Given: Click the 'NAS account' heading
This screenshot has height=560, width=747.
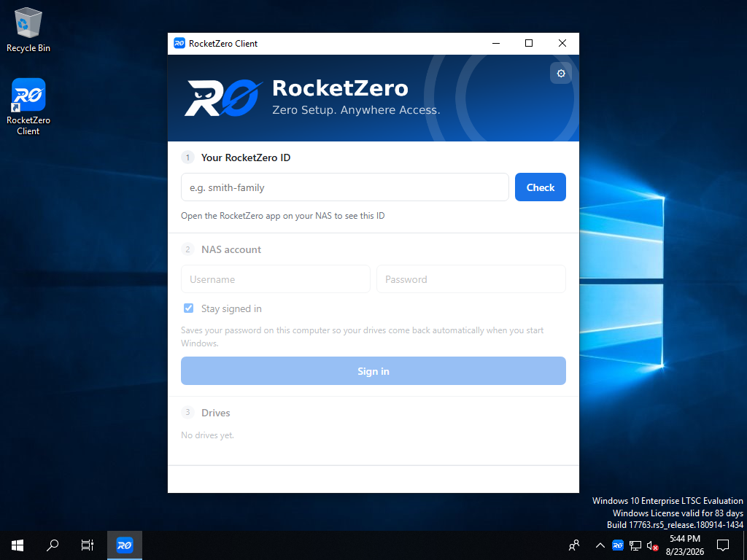Looking at the screenshot, I should click(231, 249).
